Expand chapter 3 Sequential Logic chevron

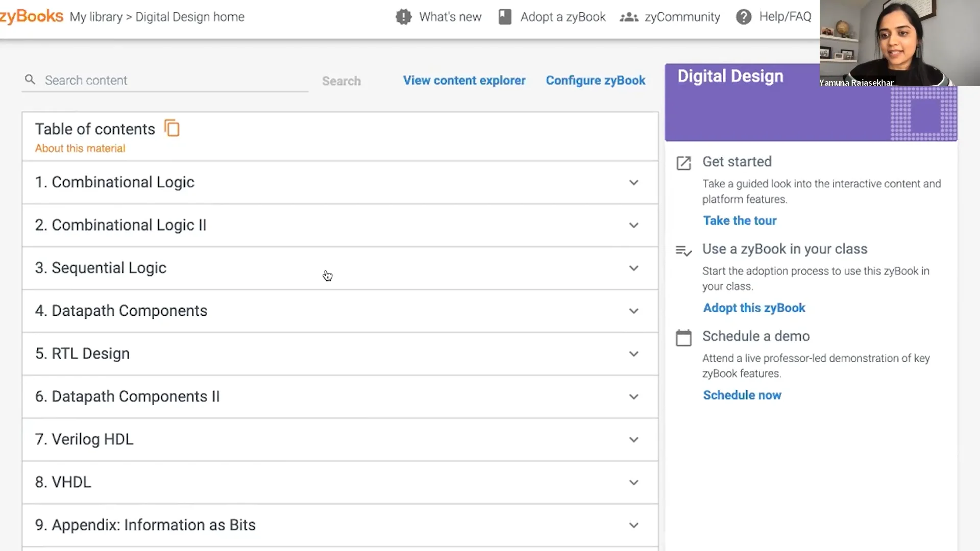633,268
